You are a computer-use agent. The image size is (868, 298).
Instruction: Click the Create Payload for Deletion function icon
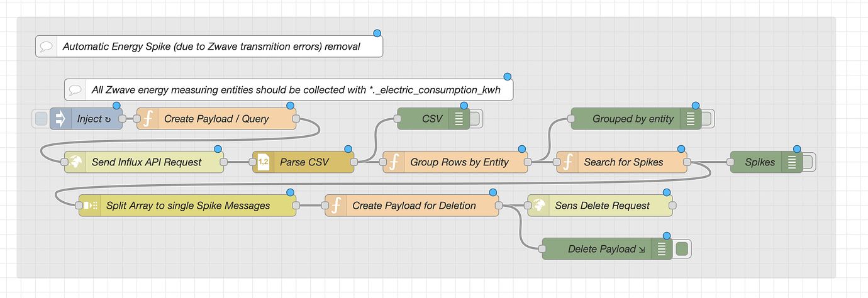(x=335, y=206)
